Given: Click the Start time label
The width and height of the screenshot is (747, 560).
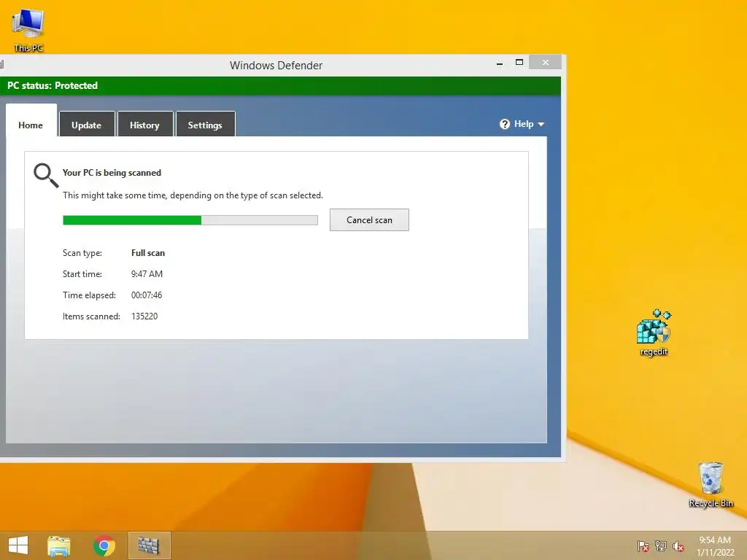Looking at the screenshot, I should [x=82, y=274].
